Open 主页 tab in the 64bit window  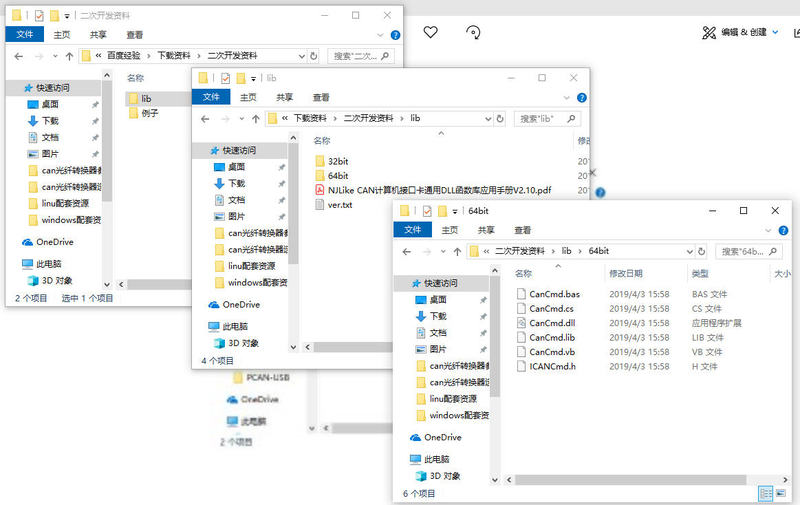[449, 230]
